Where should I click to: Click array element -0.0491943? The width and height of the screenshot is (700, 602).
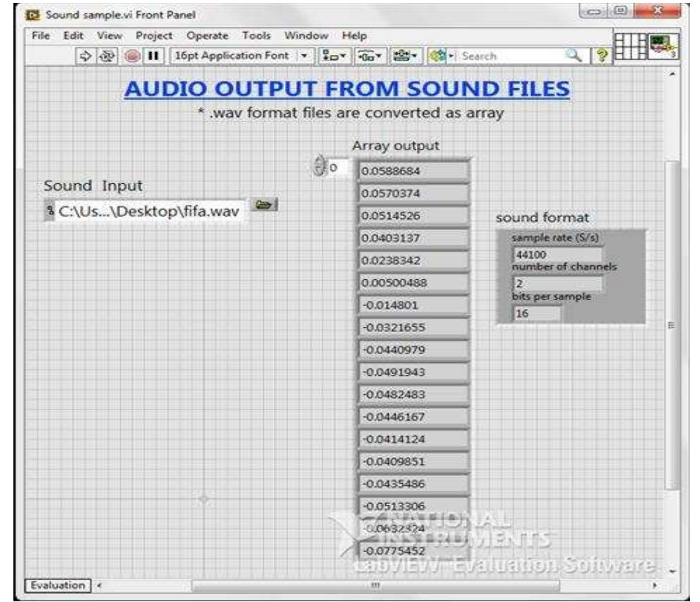pos(413,372)
